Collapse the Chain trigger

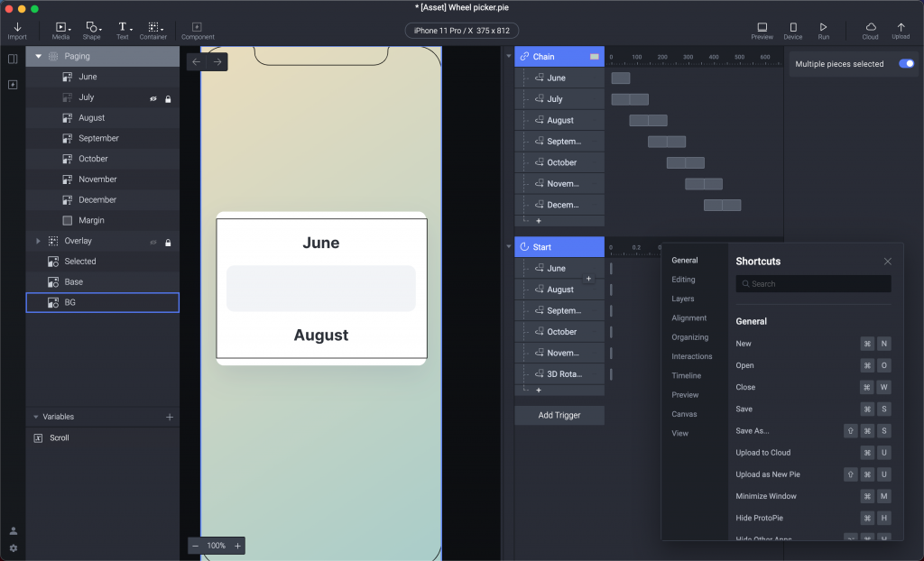coord(509,57)
